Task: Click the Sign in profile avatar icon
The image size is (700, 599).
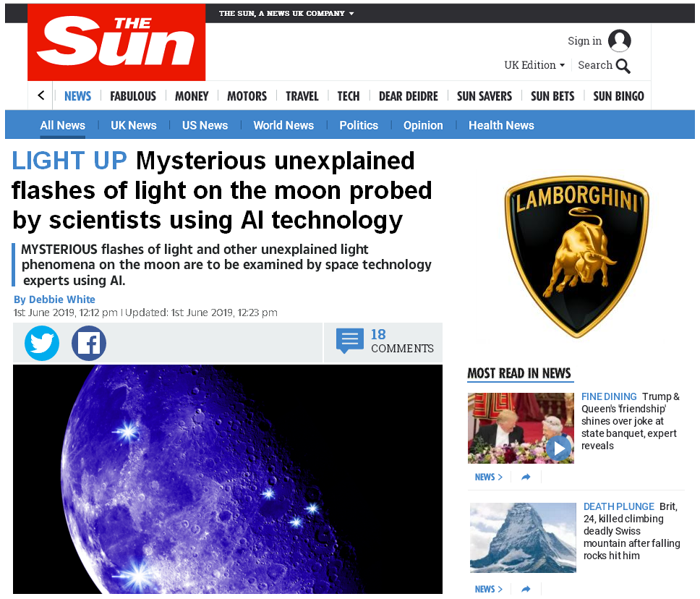Action: (x=620, y=41)
